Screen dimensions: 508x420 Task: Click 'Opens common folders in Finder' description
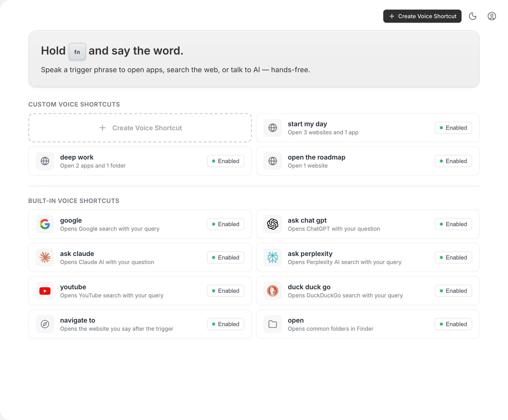coord(331,329)
